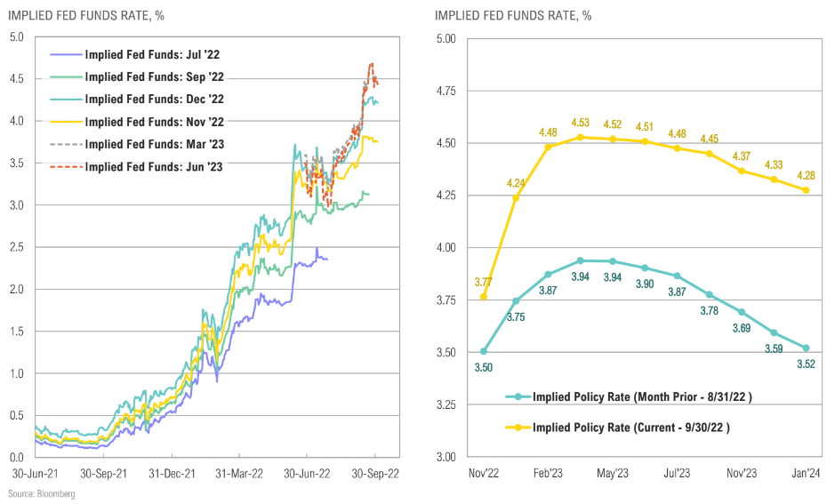The height and width of the screenshot is (504, 835).
Task: Select the 3.50 teal data point marker
Action: point(484,351)
